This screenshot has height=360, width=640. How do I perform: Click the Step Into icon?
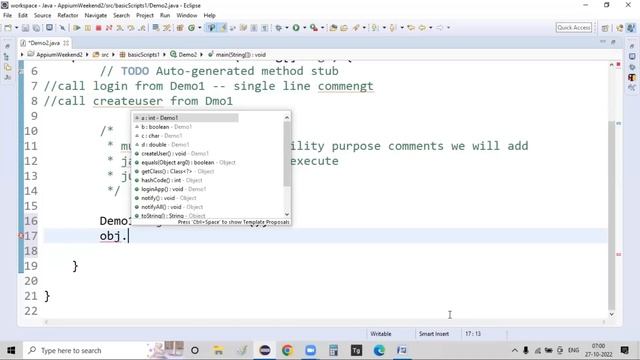coord(120,28)
